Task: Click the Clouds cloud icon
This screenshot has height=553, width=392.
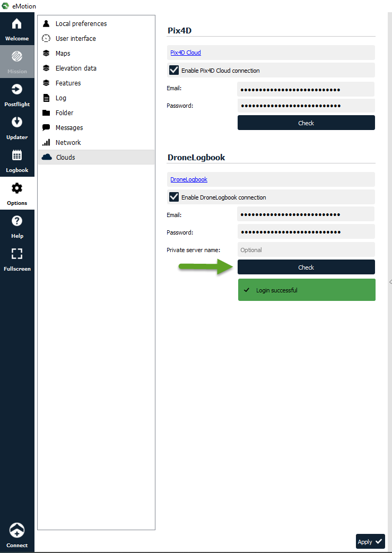Action: tap(47, 157)
